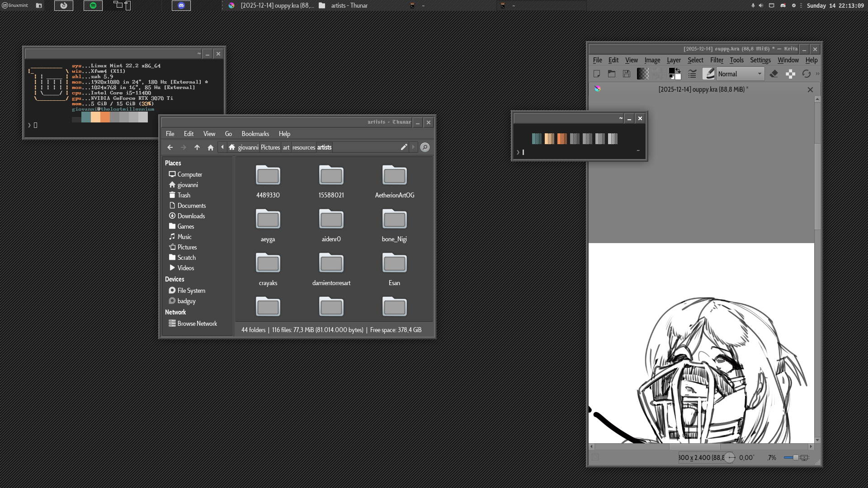Open Krita's Normal blending mode dropdown

[740, 74]
